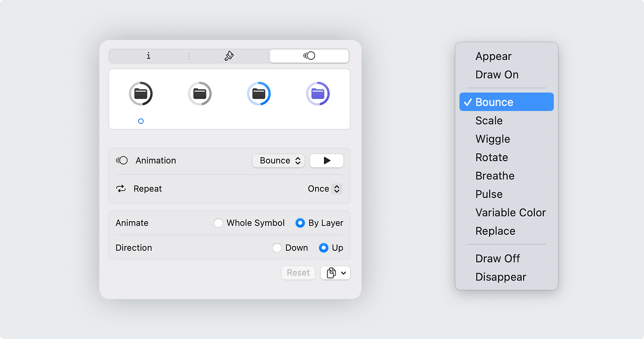Select the gray hierarchical folder symbol preview

pyautogui.click(x=200, y=94)
